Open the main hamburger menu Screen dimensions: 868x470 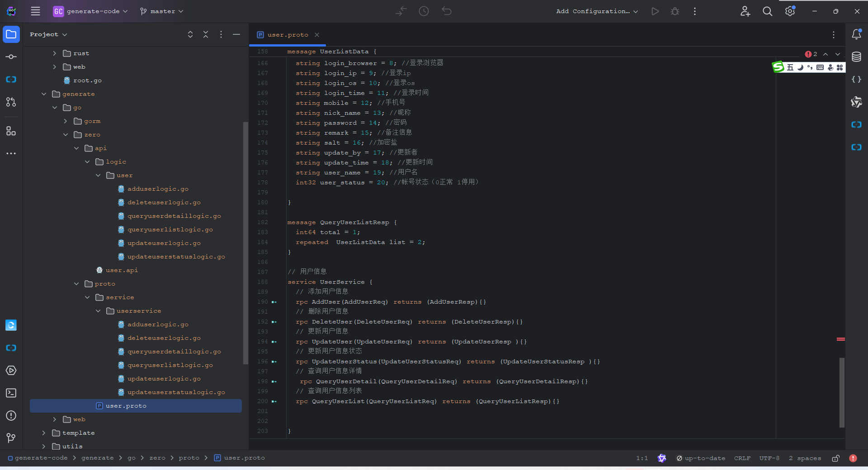[35, 11]
